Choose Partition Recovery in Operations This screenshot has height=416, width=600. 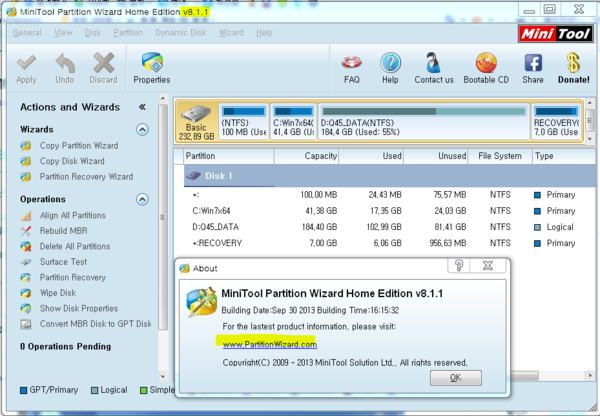(73, 277)
